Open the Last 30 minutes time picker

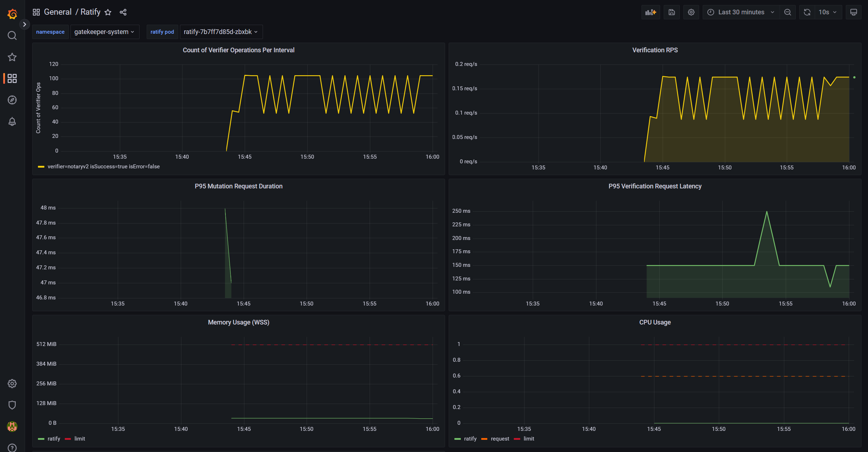(x=741, y=12)
